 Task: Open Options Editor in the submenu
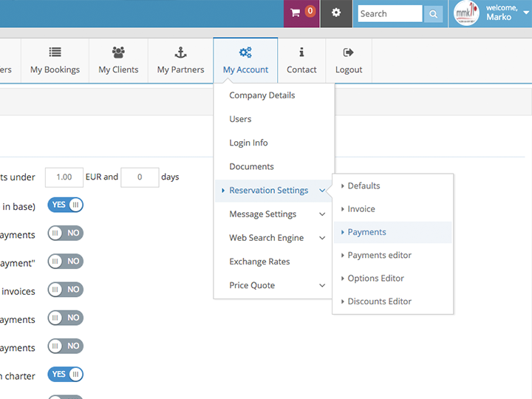pos(375,279)
